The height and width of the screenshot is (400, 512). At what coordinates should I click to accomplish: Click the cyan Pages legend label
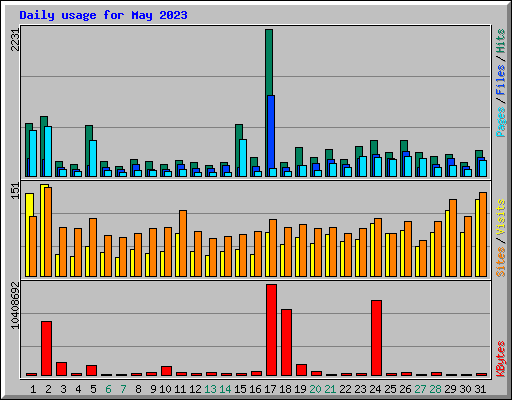(501, 122)
